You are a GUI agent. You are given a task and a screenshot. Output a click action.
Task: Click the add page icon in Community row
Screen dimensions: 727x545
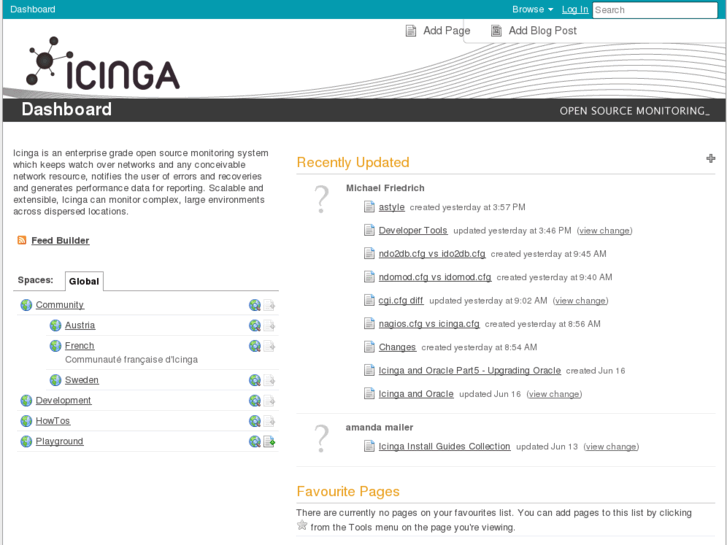269,305
